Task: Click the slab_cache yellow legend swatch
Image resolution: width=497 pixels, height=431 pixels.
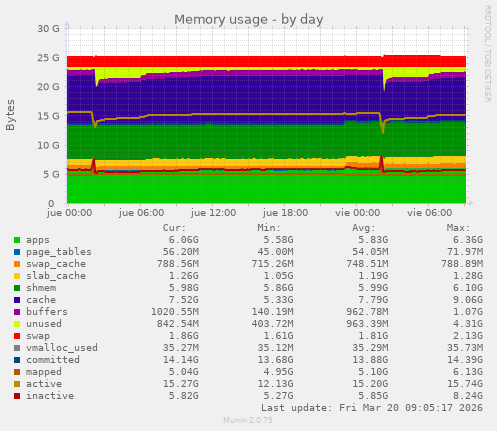Action: coord(17,276)
